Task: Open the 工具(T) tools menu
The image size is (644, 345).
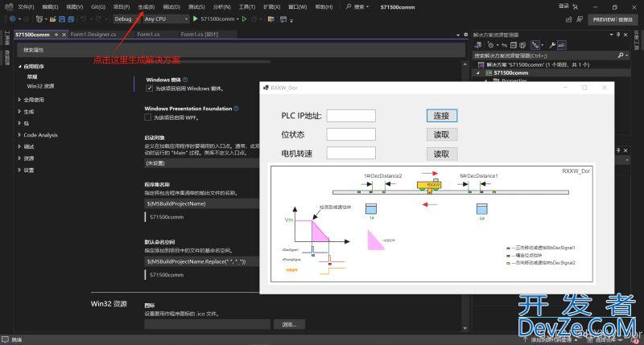Action: (x=247, y=7)
